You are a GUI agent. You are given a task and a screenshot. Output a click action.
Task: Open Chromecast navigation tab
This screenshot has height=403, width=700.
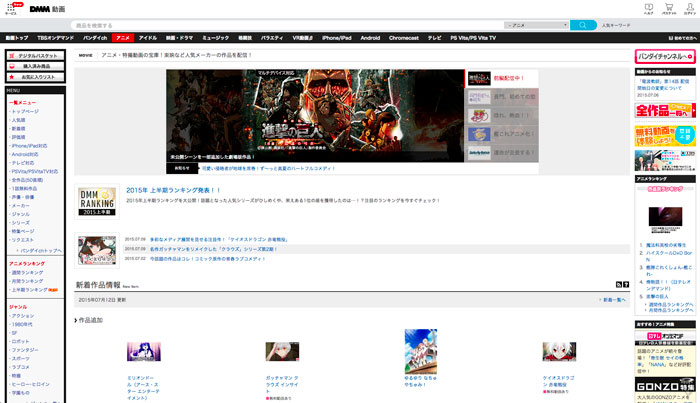404,38
